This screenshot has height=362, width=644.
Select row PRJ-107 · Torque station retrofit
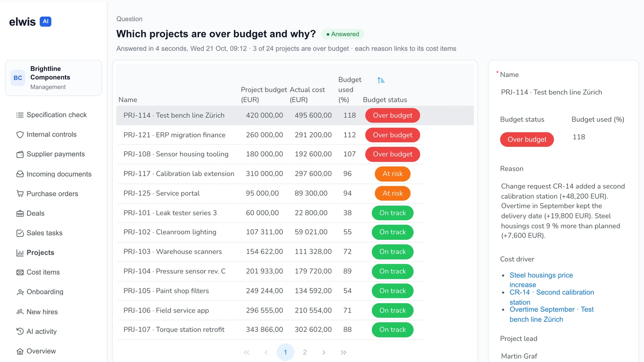click(x=270, y=330)
